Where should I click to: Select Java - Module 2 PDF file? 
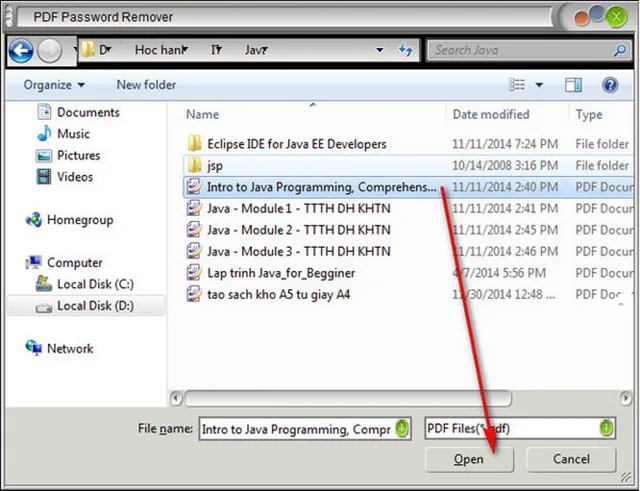[x=298, y=230]
